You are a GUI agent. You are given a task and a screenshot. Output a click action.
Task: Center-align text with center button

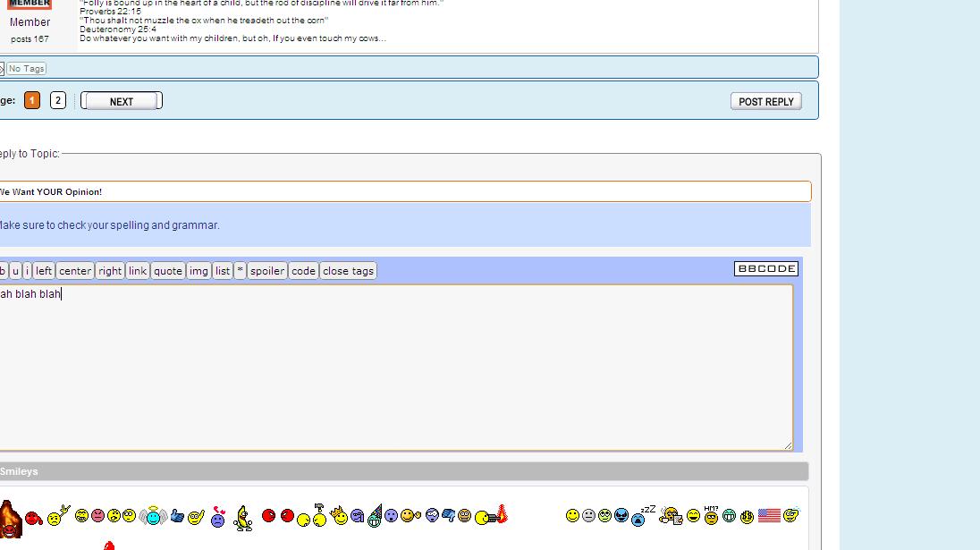[75, 271]
